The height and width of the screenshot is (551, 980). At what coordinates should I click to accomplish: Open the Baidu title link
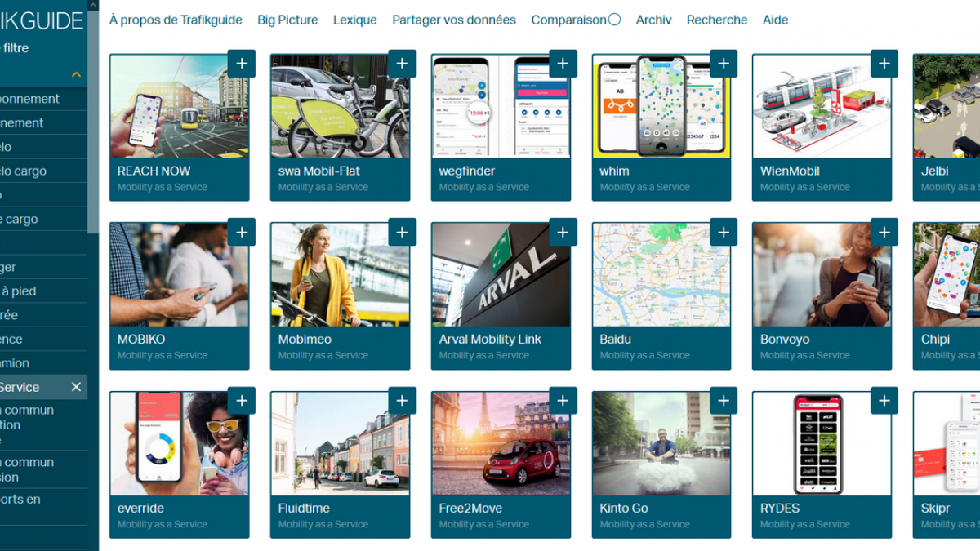click(x=616, y=339)
